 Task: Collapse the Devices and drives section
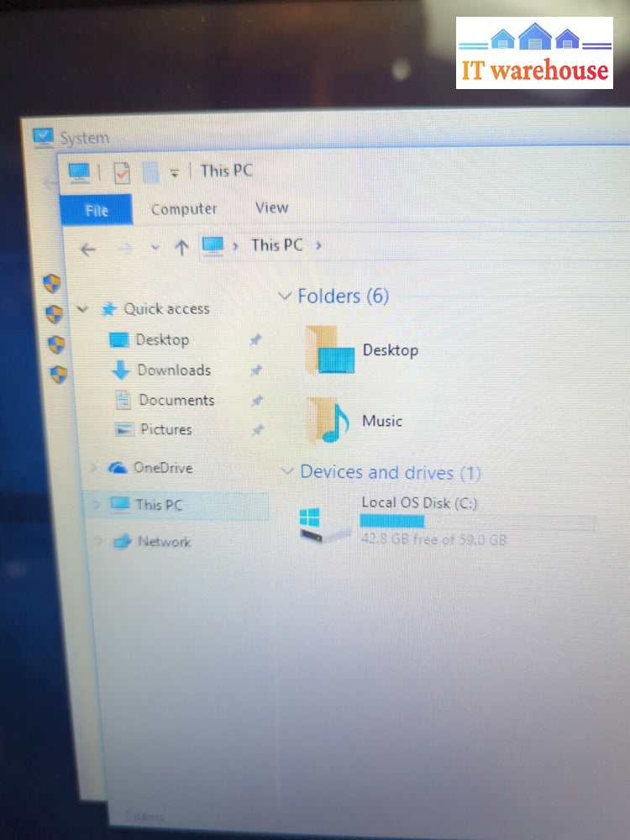288,472
